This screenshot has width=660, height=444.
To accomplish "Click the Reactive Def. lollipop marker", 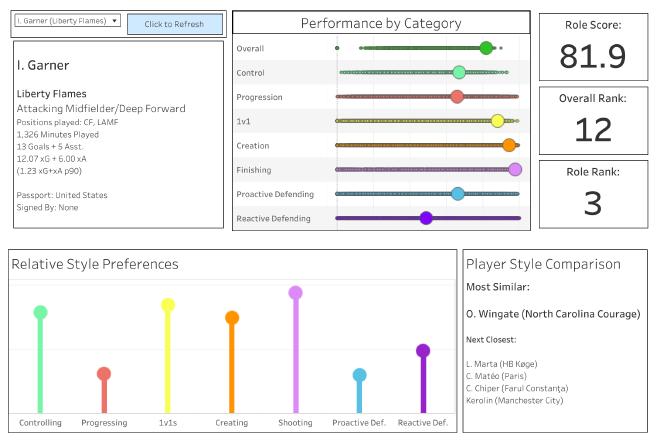I will click(x=423, y=350).
